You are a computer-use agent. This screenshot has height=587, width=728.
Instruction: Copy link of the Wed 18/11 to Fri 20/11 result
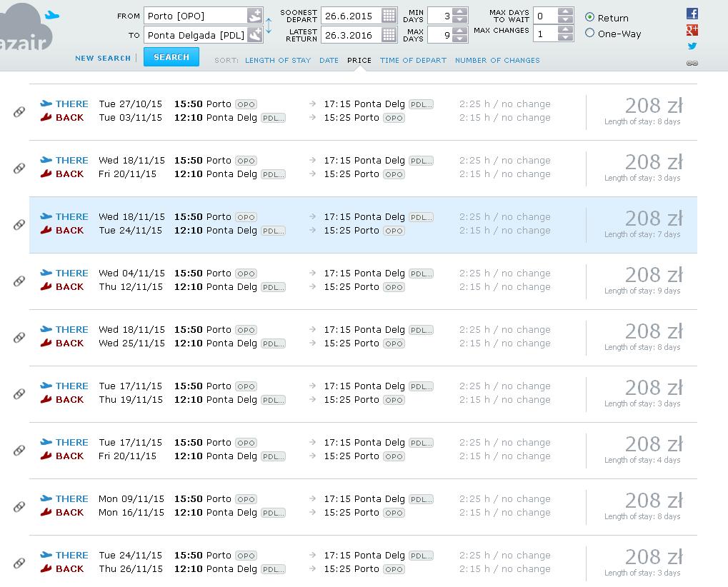[19, 168]
